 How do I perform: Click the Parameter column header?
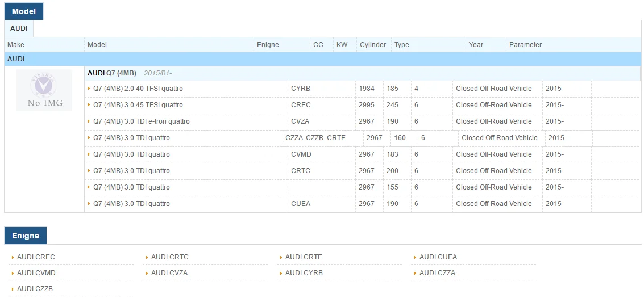[574, 45]
